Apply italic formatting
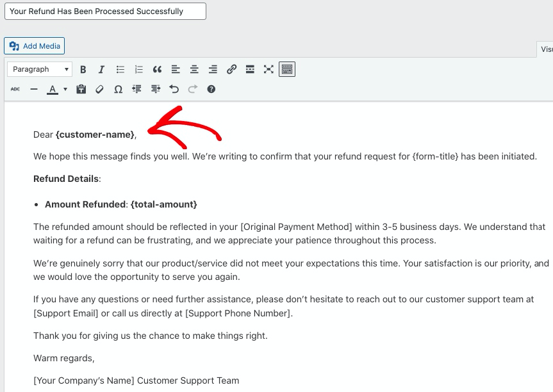 click(101, 69)
